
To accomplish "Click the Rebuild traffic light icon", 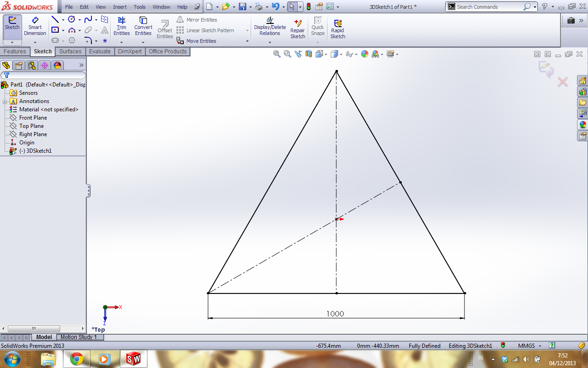I will click(x=309, y=6).
